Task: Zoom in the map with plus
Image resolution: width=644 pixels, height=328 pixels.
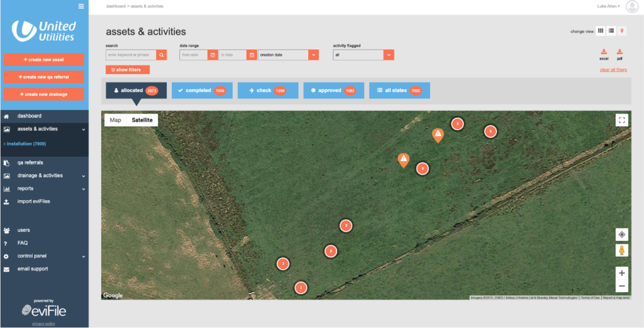Action: [x=622, y=273]
